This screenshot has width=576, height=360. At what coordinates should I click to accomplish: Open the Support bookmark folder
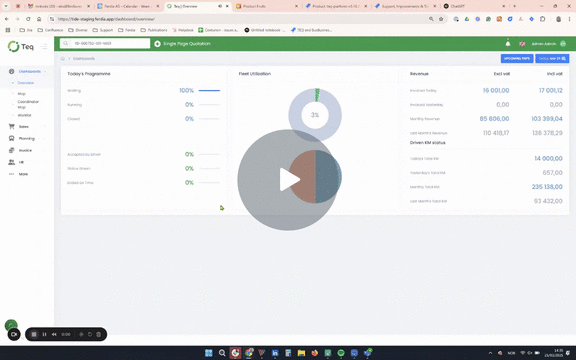103,30
